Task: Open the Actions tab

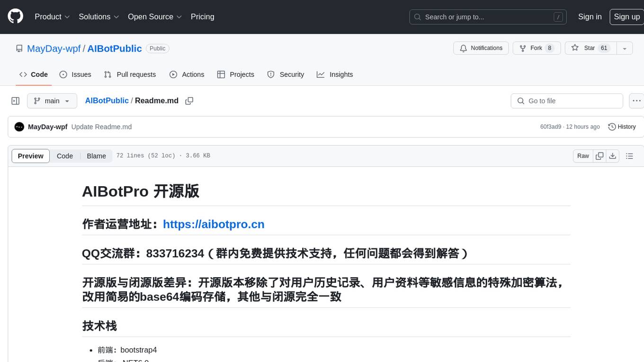Action: pos(187,74)
